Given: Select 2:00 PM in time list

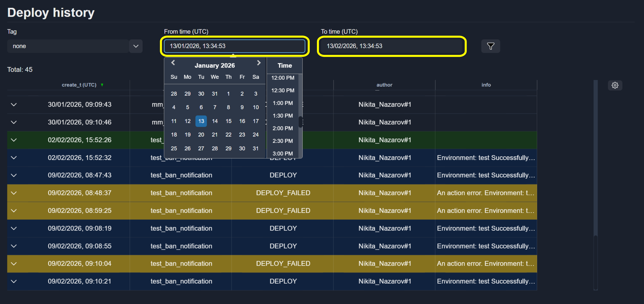Looking at the screenshot, I should (x=283, y=128).
